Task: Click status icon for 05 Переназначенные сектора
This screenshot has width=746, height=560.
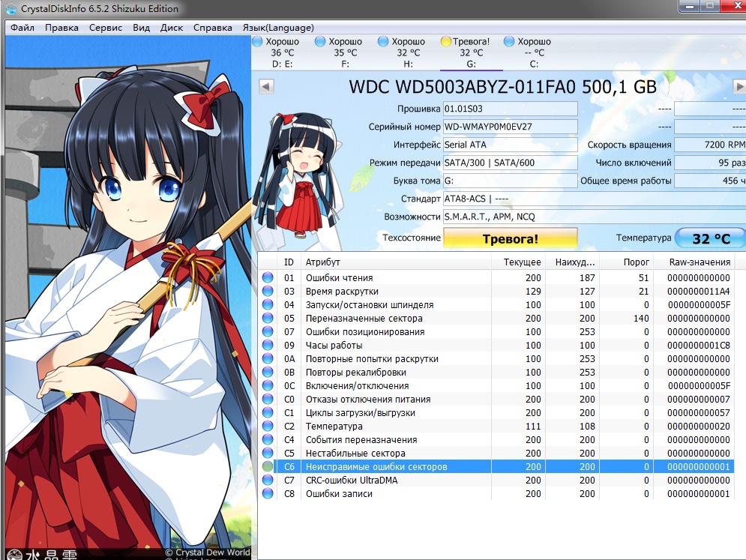Action: point(268,318)
